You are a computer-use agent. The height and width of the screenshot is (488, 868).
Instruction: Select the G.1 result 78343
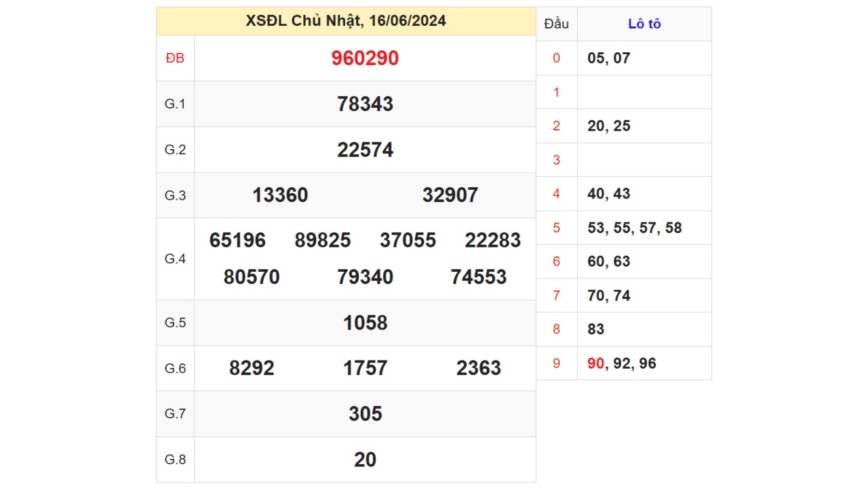(365, 104)
